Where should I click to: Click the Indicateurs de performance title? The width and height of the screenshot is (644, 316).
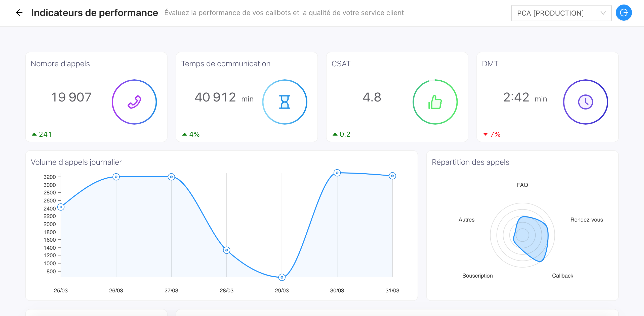94,13
